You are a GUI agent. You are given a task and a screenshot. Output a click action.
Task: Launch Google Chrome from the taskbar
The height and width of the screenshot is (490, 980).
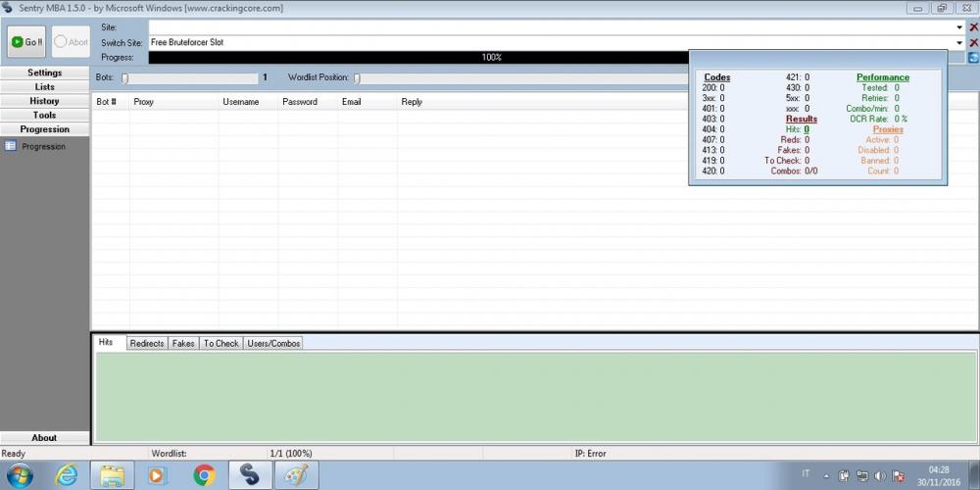[x=204, y=476]
